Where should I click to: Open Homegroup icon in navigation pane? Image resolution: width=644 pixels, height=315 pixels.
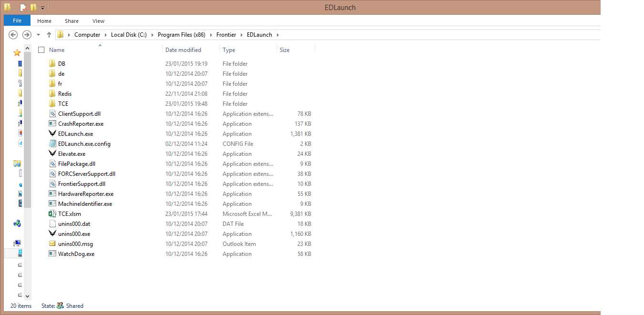click(x=17, y=223)
